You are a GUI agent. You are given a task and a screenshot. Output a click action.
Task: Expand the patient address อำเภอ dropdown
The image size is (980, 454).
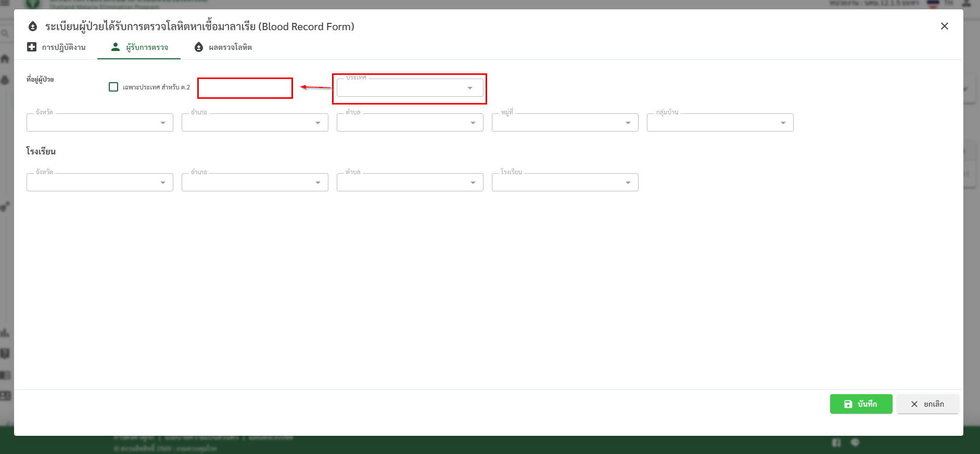pyautogui.click(x=254, y=123)
